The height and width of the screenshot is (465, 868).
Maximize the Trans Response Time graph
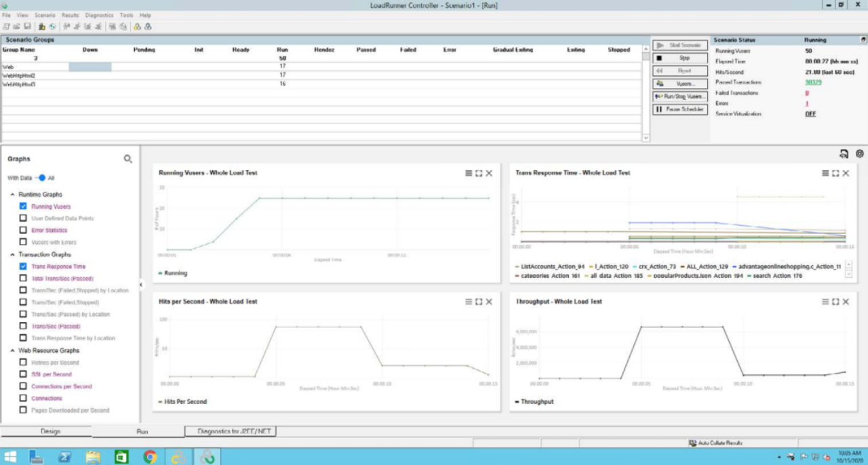(835, 173)
